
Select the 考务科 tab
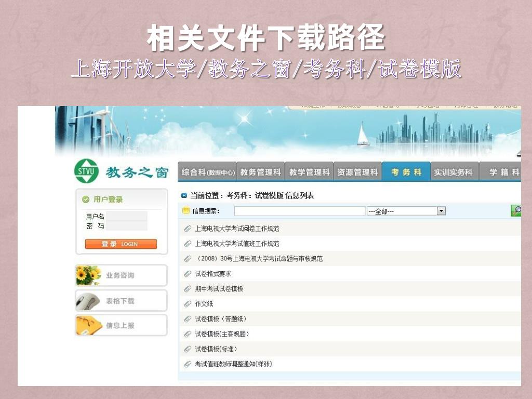[406, 172]
